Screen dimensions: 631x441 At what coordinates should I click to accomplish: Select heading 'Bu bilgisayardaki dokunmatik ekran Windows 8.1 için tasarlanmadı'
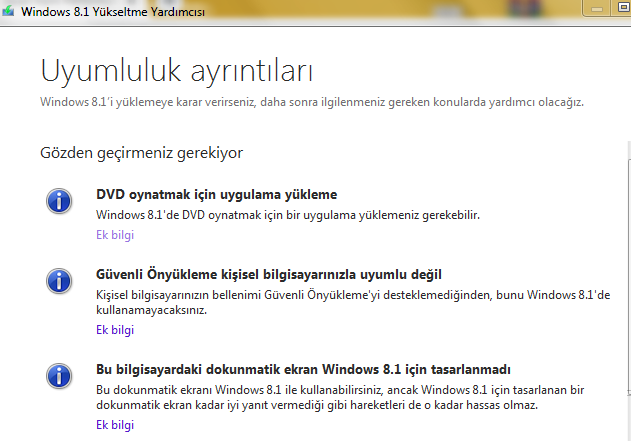tap(303, 369)
